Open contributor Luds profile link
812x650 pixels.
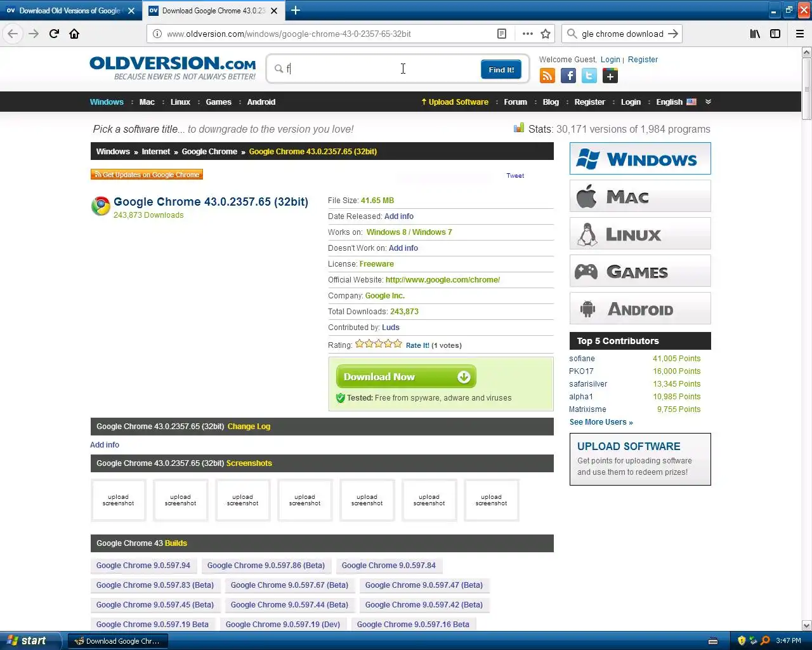click(391, 328)
